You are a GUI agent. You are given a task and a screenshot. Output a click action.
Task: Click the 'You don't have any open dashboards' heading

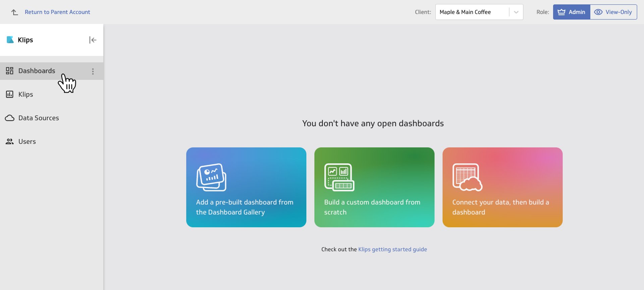(x=373, y=123)
